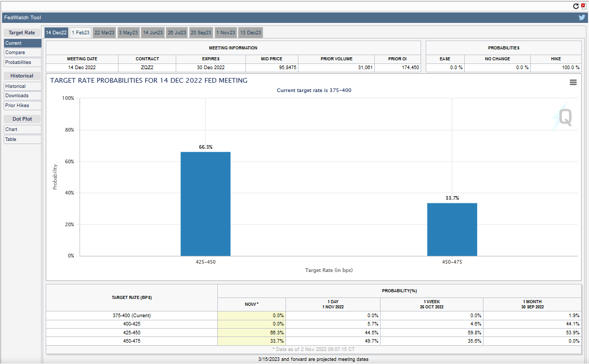Click the 49.7% one-day probability cell
This screenshot has width=589, height=364.
333,341
